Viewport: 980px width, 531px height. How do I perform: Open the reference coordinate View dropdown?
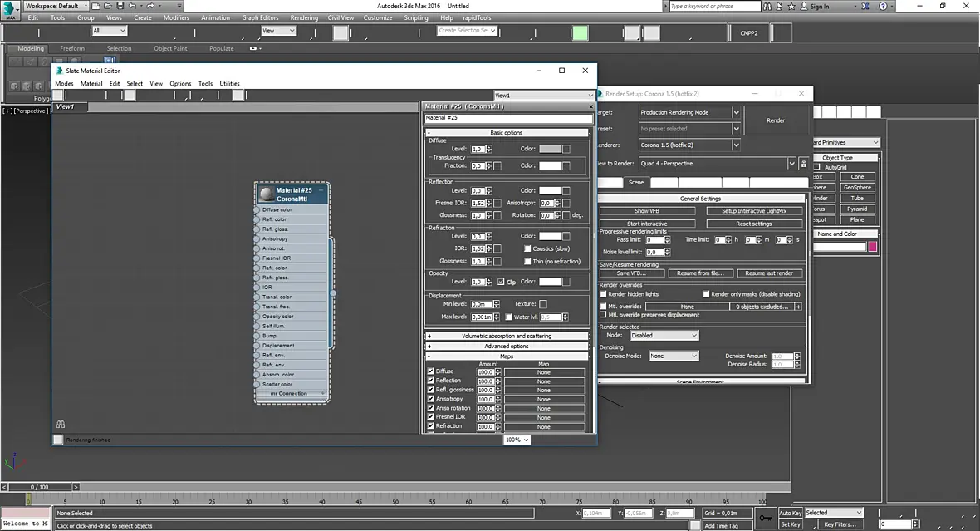tap(278, 31)
